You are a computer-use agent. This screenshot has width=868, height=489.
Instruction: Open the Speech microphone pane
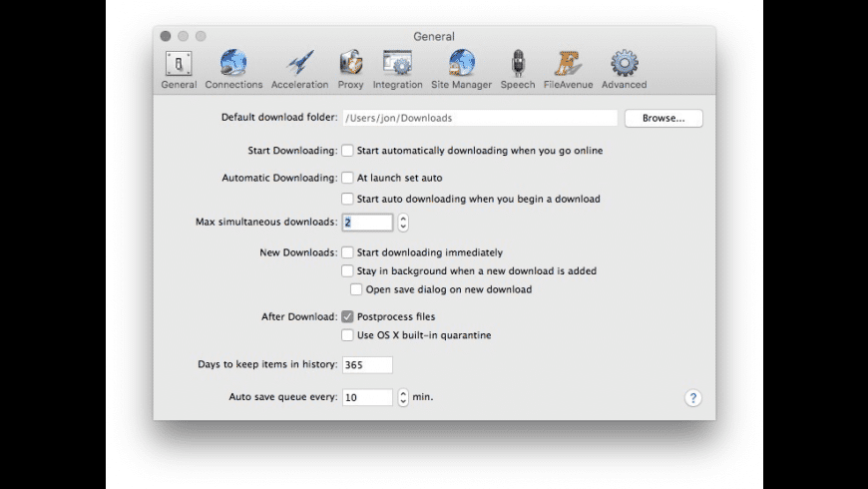[518, 70]
